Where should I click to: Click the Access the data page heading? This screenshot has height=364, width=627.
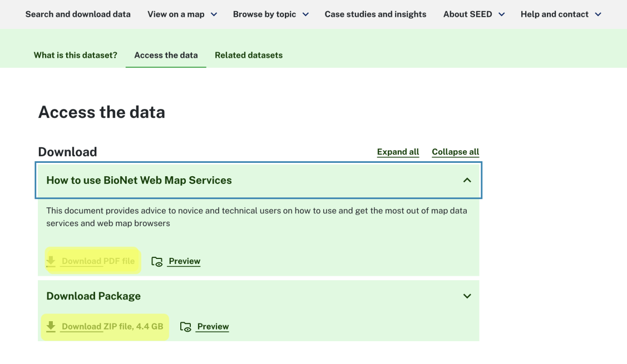pos(102,112)
